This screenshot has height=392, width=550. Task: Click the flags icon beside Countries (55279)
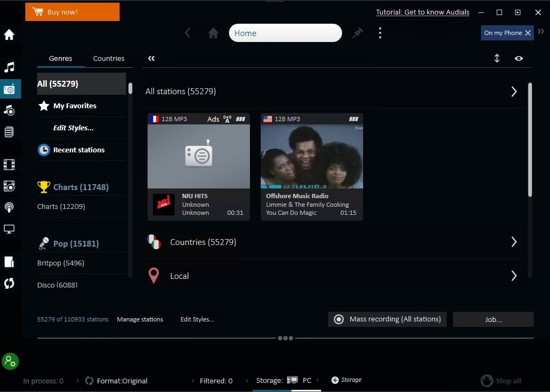[x=154, y=242]
